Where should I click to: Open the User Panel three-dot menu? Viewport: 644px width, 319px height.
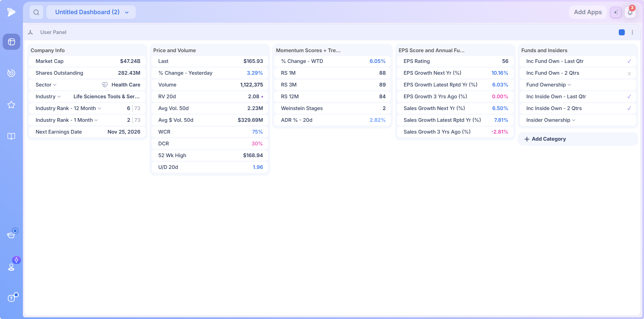pyautogui.click(x=632, y=32)
